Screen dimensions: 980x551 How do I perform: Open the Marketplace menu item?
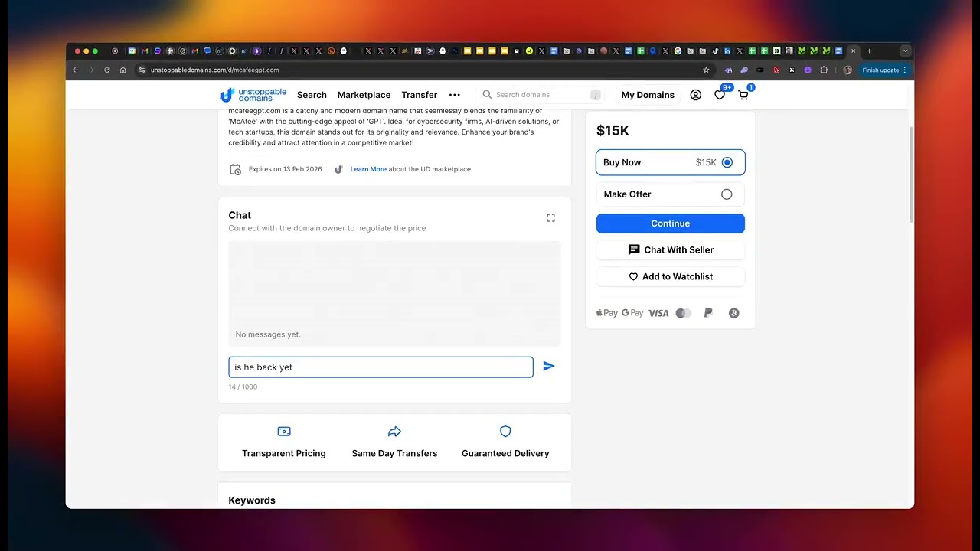tap(364, 95)
